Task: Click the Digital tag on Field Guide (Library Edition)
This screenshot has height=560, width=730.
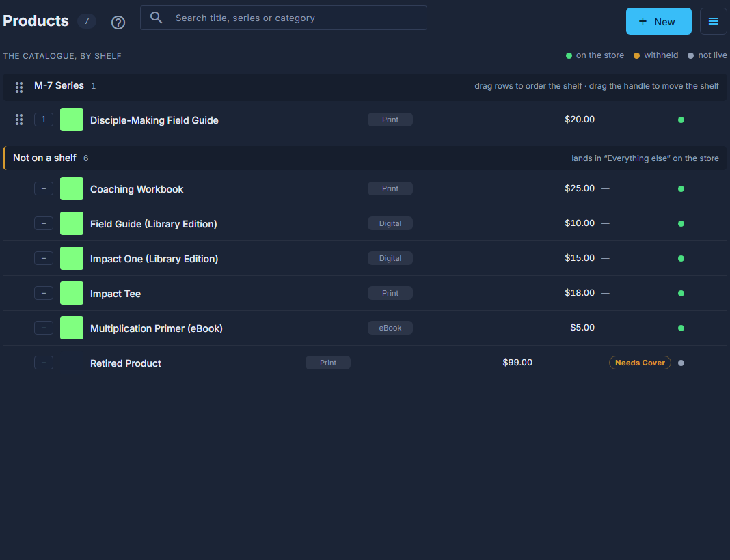Action: [390, 223]
